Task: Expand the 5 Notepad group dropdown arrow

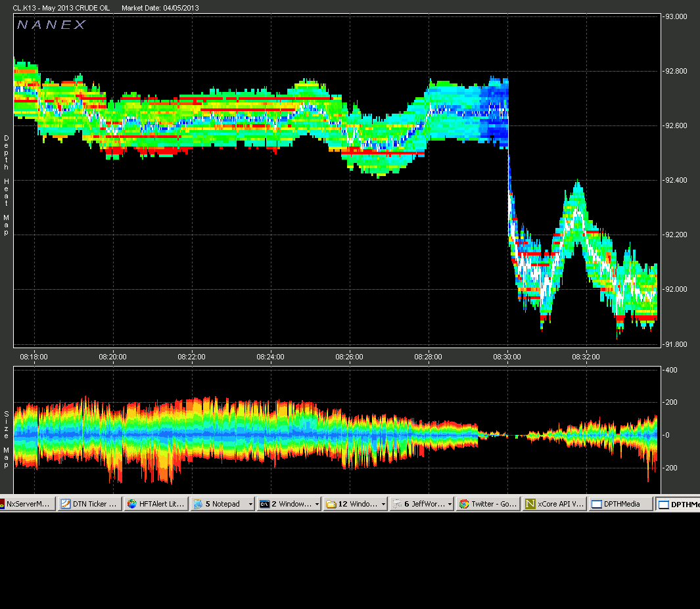Action: pyautogui.click(x=250, y=504)
